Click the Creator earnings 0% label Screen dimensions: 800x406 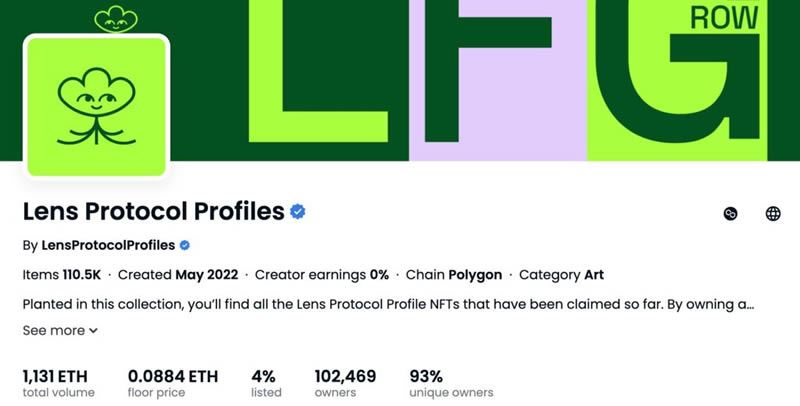click(x=322, y=274)
